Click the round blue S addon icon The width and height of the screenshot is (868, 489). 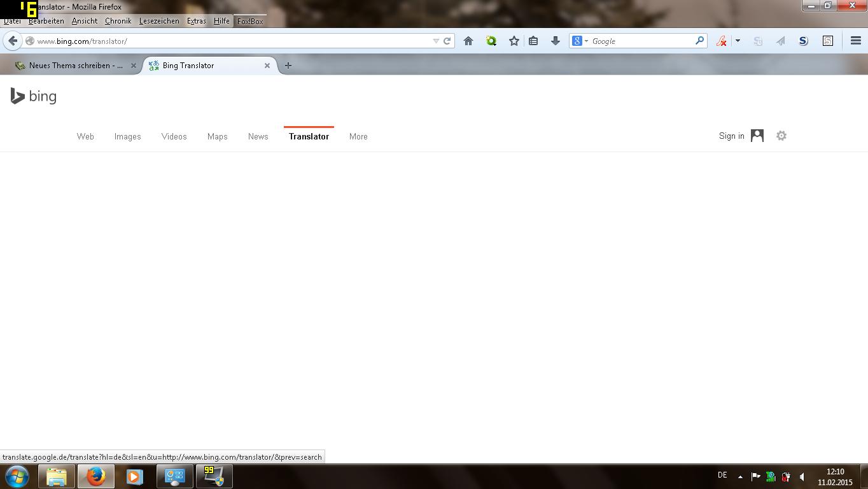click(803, 41)
